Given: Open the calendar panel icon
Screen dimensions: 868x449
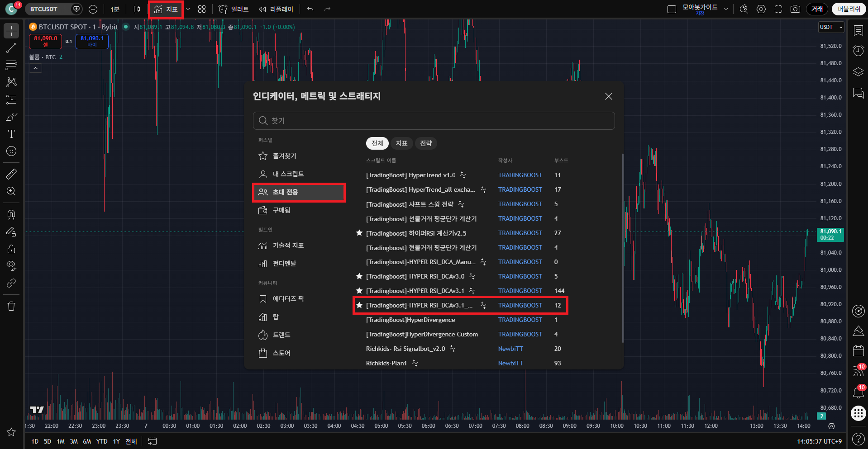Looking at the screenshot, I should 858,350.
